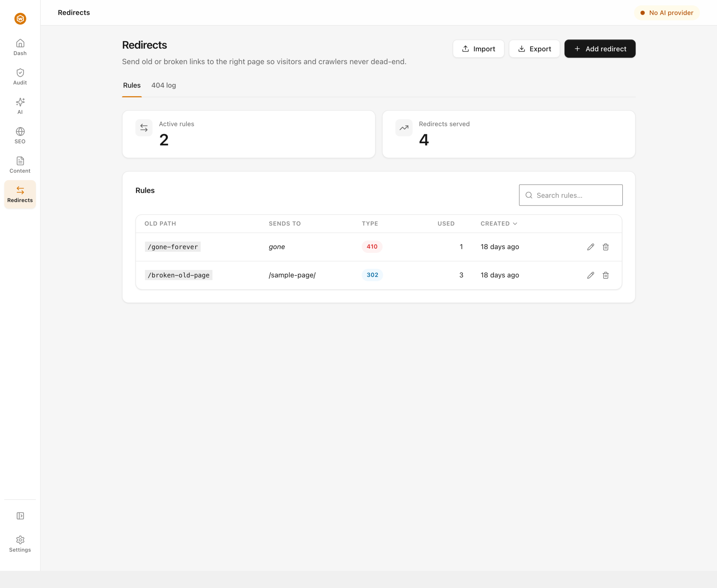Sort by the CREATED column
717x588 pixels.
click(499, 224)
